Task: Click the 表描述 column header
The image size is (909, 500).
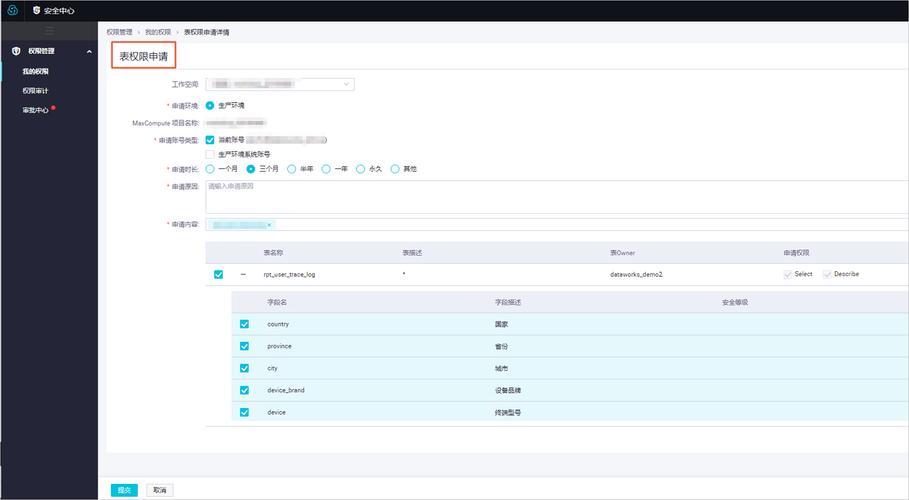Action: click(x=412, y=253)
